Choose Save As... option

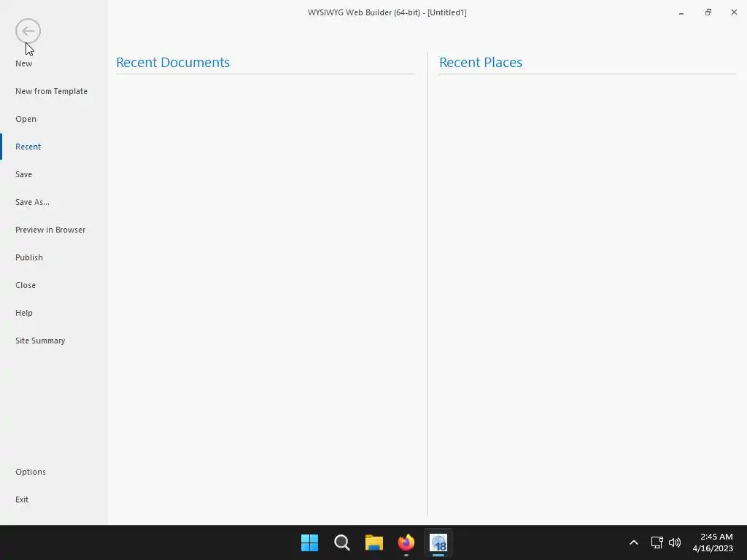(x=32, y=202)
